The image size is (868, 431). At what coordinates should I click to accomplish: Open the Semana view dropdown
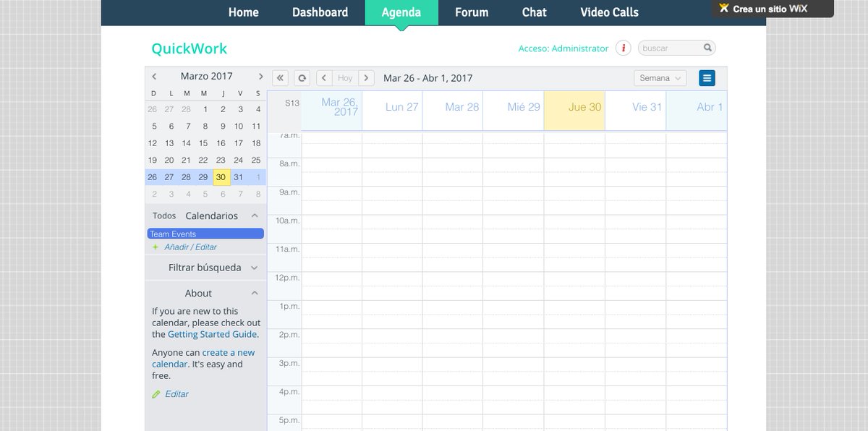(659, 77)
